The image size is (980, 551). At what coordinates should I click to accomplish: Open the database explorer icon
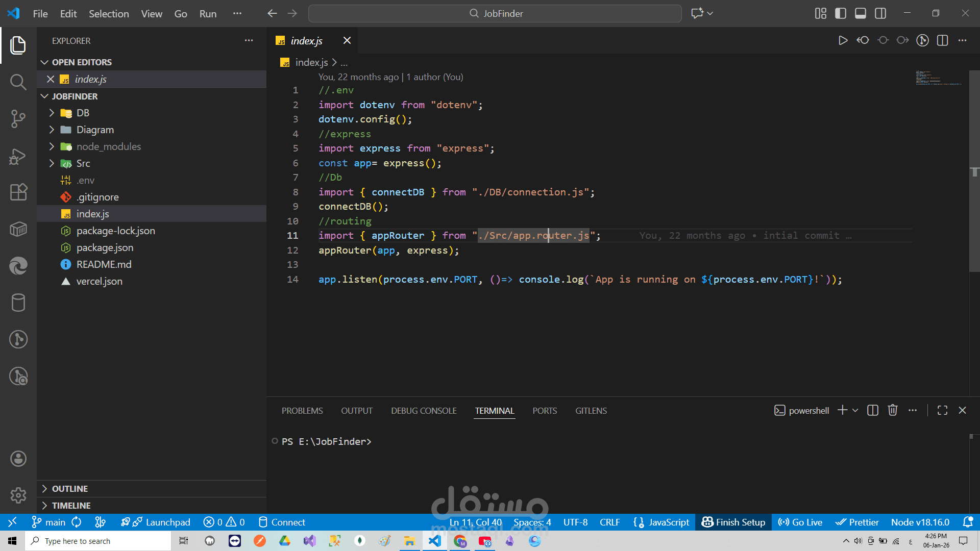(x=18, y=303)
